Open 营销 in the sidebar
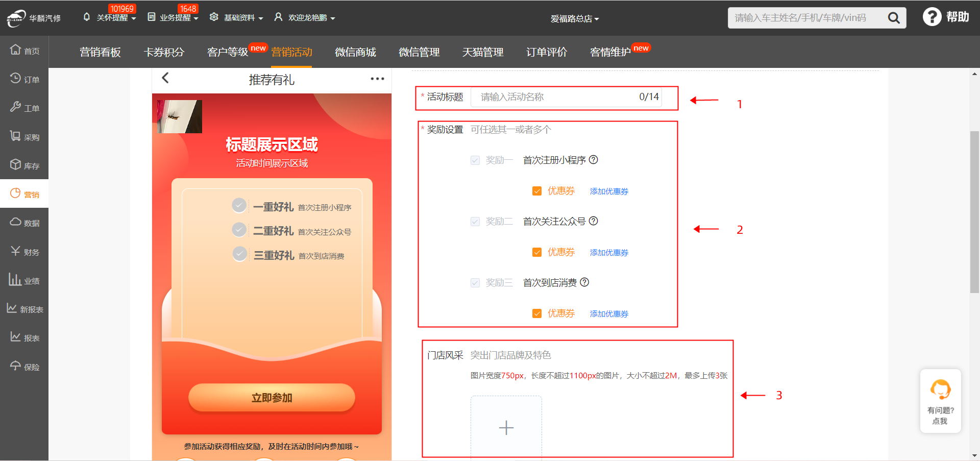The height and width of the screenshot is (461, 980). pos(24,194)
